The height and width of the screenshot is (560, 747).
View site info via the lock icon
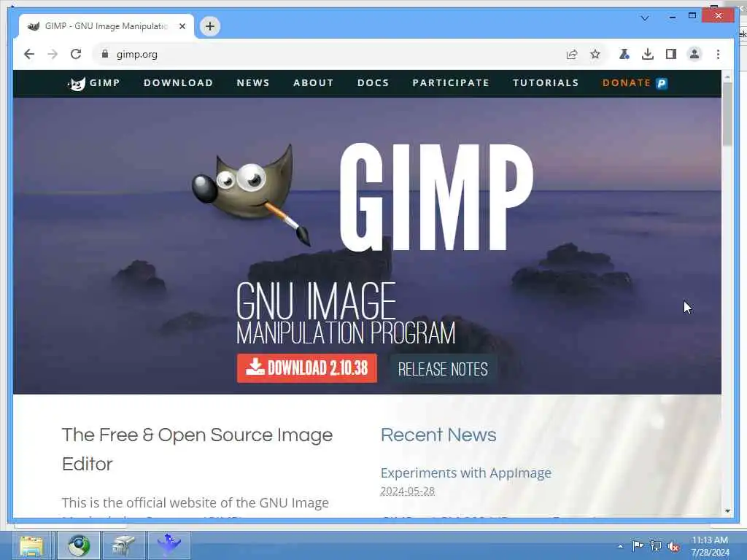coord(105,54)
